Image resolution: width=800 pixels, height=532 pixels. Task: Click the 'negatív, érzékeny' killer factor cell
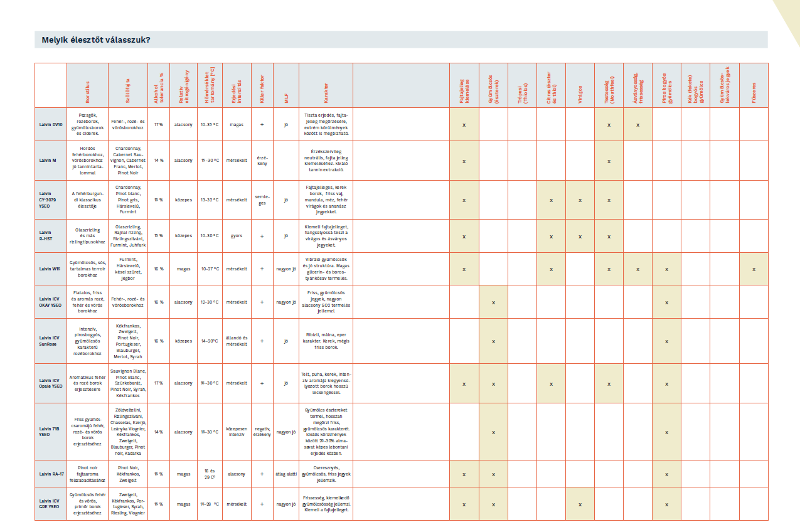[x=262, y=432]
